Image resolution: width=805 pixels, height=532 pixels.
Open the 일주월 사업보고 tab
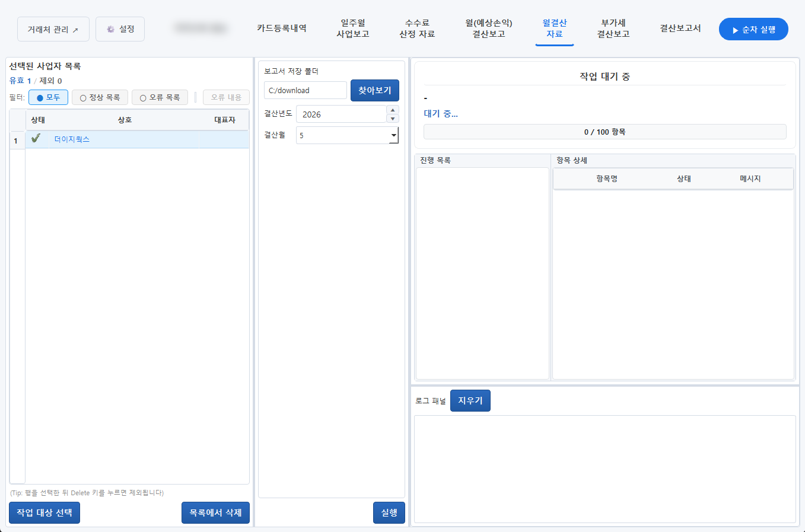coord(353,28)
